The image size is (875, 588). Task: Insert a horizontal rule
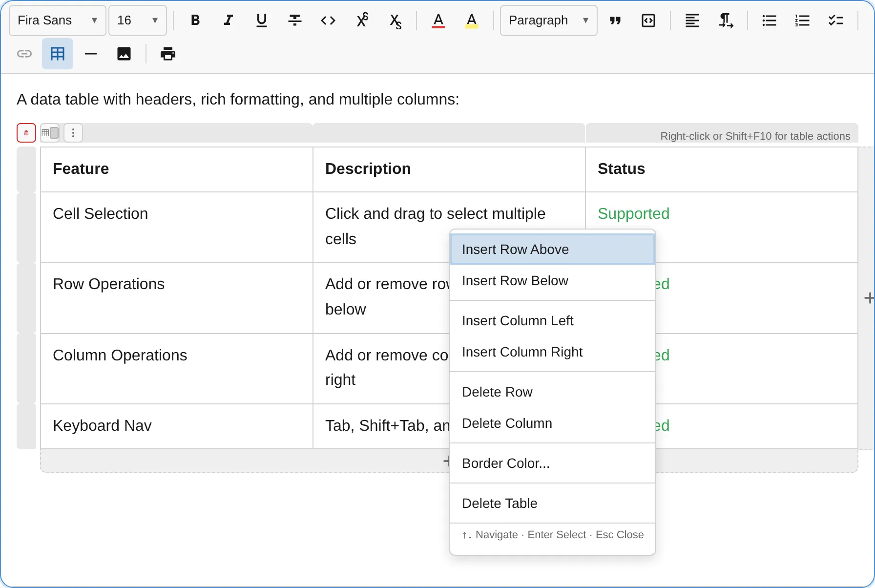[91, 54]
